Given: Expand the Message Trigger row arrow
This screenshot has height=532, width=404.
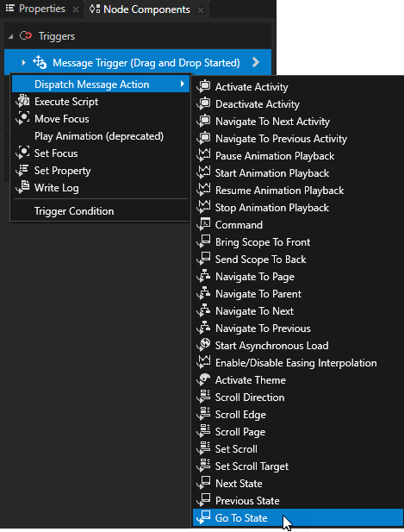Looking at the screenshot, I should (x=23, y=62).
